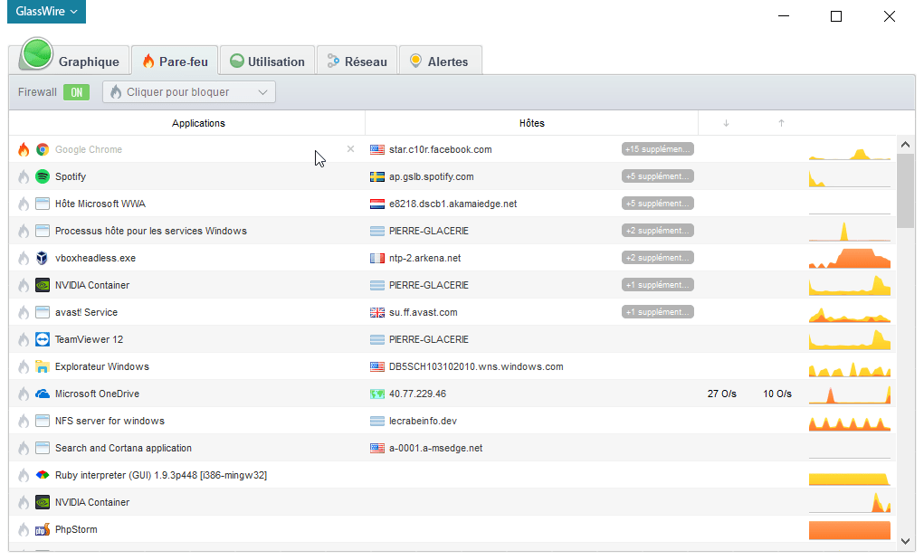Expand +5 supplémentaires for Hôte Microsoft WWA
924x560 pixels.
coord(658,204)
